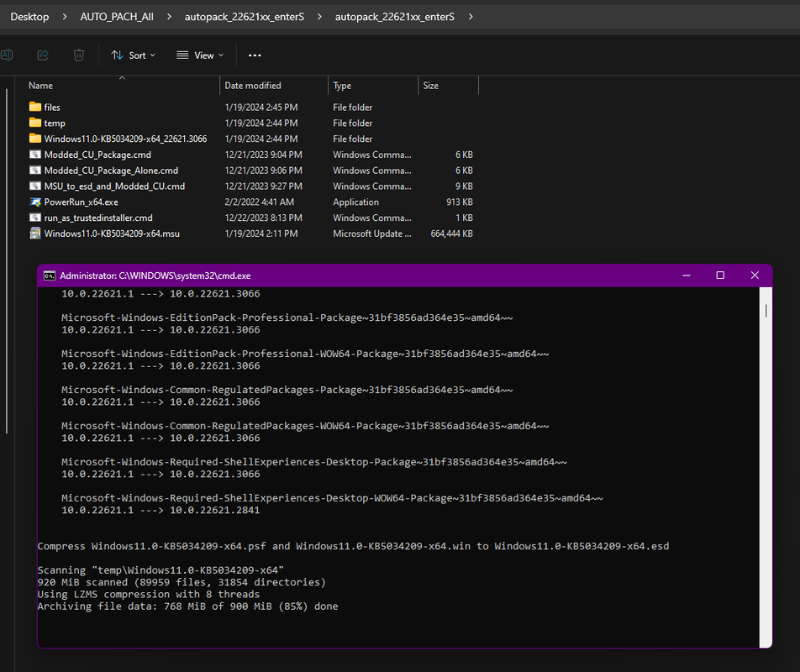800x672 pixels.
Task: Click the file name Modded_CU_Package_Alone.cmd
Action: point(111,171)
